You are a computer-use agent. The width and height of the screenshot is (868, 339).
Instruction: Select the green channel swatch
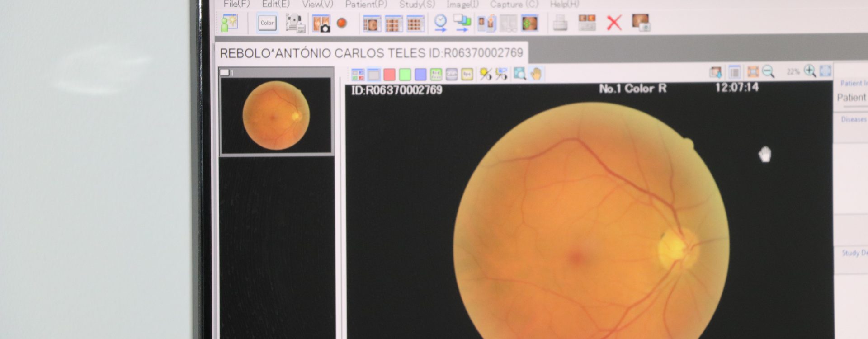(405, 75)
